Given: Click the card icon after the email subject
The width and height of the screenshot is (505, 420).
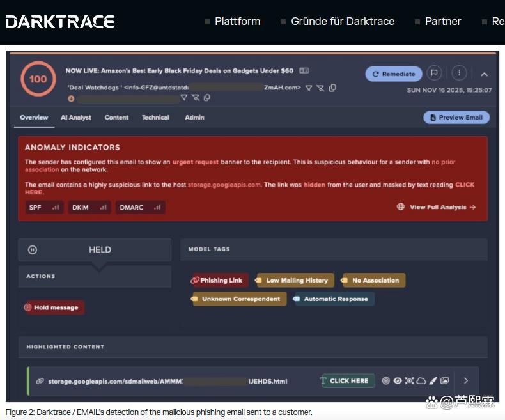Looking at the screenshot, I should (304, 70).
